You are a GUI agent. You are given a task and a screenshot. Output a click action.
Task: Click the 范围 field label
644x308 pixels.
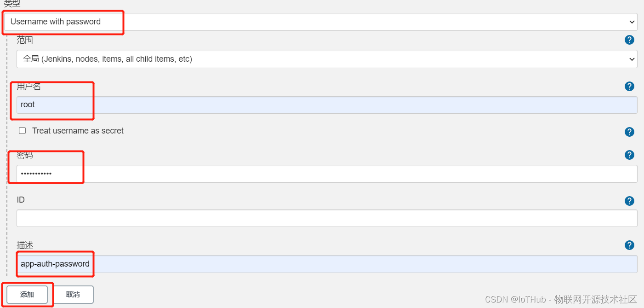coord(25,40)
